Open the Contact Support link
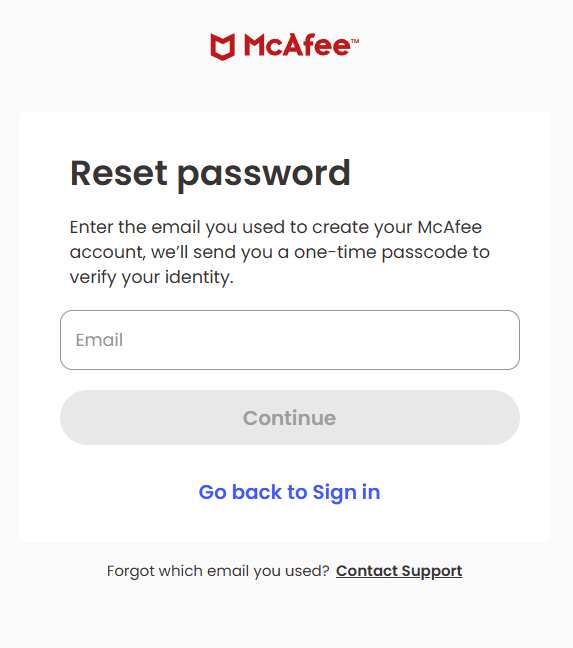Viewport: 573px width, 648px height. pyautogui.click(x=399, y=571)
